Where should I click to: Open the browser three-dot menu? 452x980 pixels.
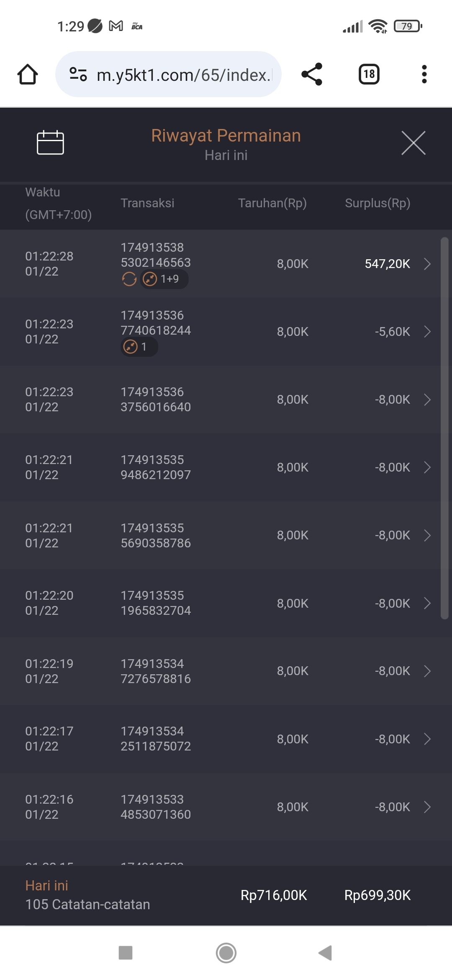coord(424,75)
